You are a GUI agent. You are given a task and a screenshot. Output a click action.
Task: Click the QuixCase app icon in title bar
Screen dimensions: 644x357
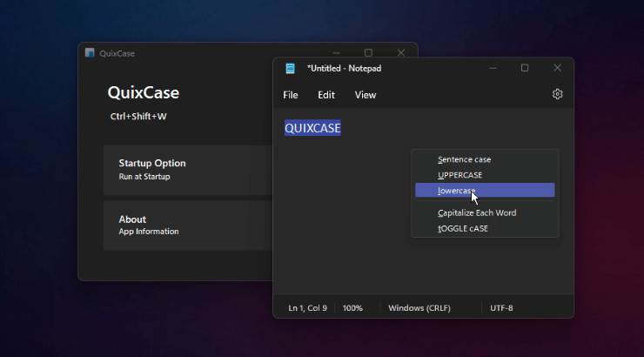90,52
